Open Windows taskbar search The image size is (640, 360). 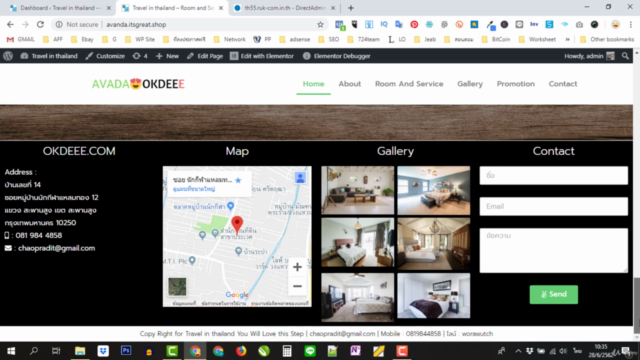click(34, 351)
